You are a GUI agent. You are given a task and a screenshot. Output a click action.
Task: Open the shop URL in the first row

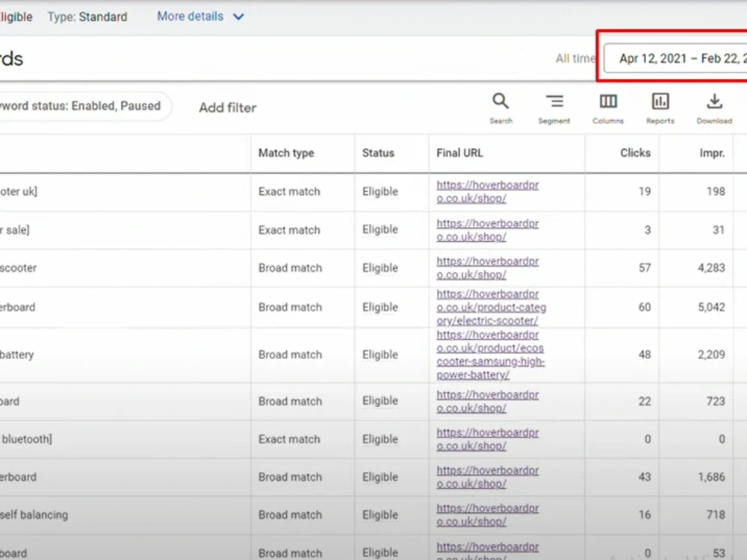tap(487, 191)
